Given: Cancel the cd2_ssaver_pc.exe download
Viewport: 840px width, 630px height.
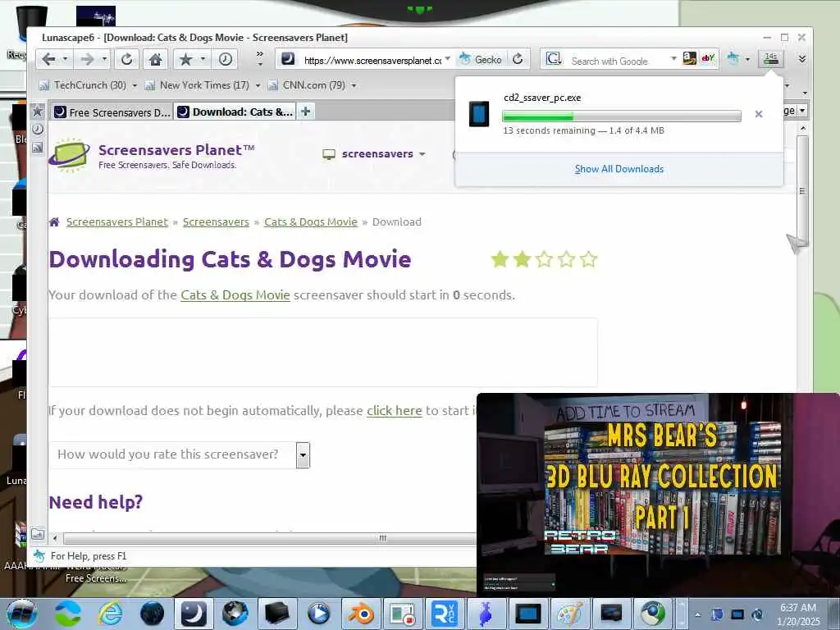Looking at the screenshot, I should pyautogui.click(x=759, y=114).
